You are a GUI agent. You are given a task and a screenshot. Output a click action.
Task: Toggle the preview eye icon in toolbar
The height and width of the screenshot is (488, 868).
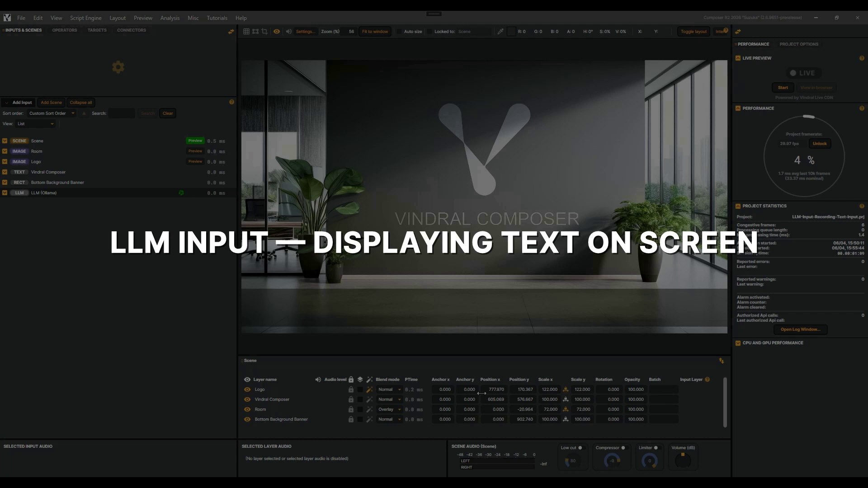click(277, 32)
